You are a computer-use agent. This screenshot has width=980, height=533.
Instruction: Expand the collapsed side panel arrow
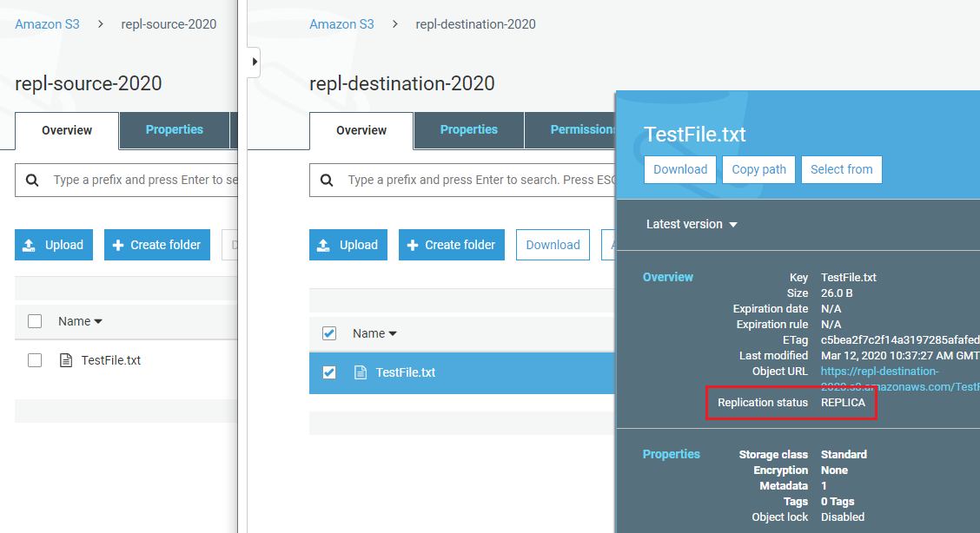255,62
